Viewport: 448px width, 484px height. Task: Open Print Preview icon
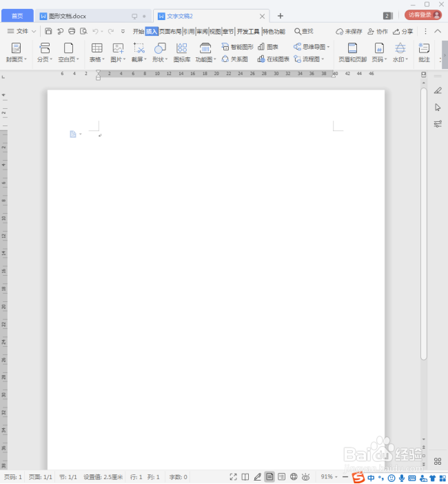point(83,31)
